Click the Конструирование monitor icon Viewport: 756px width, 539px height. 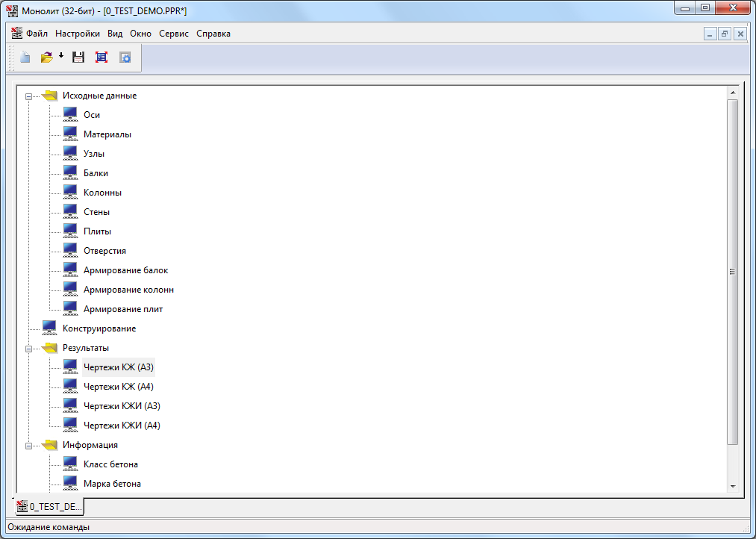click(x=49, y=328)
